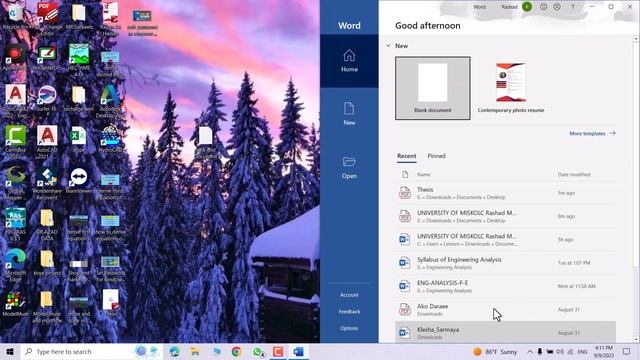Screen dimensions: 640x360
Task: Select the AutoCAD 2021 desktop shortcut
Action: (x=47, y=142)
